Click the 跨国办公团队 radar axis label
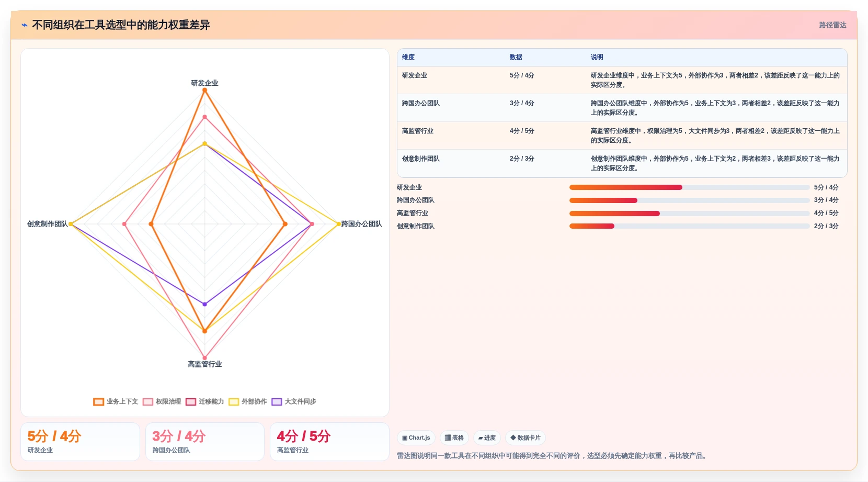The image size is (868, 482). click(x=361, y=224)
